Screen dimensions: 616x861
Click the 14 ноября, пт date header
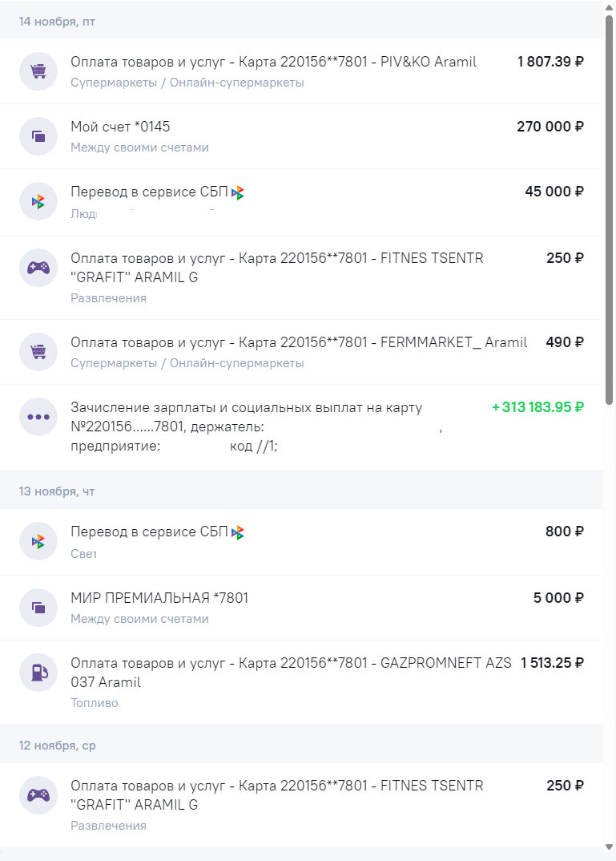pos(57,22)
